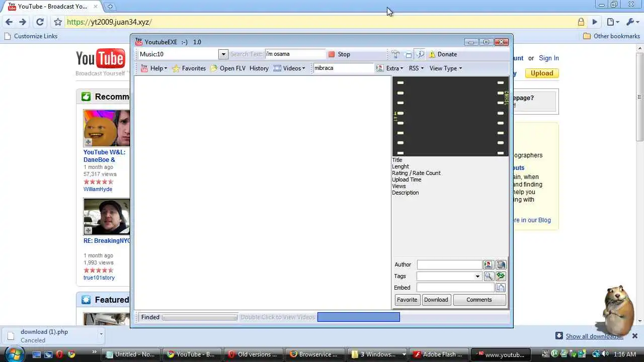Open 'YouTube W&L: DaneBoe &' video link
The width and height of the screenshot is (644, 362).
104,156
